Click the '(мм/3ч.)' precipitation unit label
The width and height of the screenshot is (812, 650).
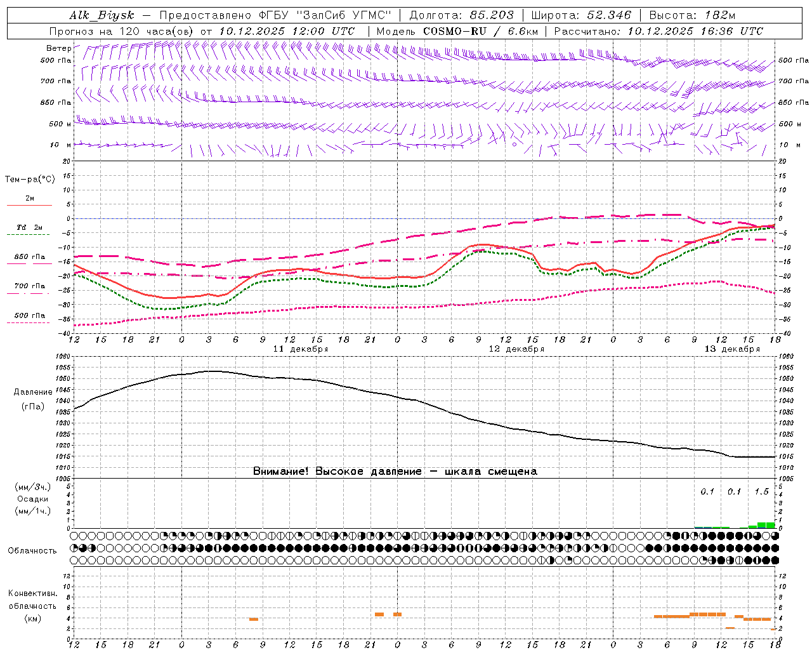[x=33, y=487]
